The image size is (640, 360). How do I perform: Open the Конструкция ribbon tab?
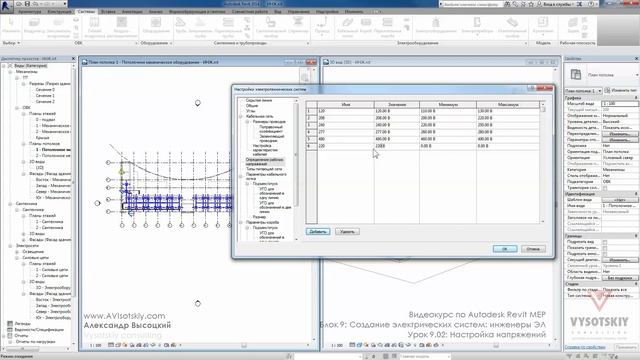click(59, 12)
